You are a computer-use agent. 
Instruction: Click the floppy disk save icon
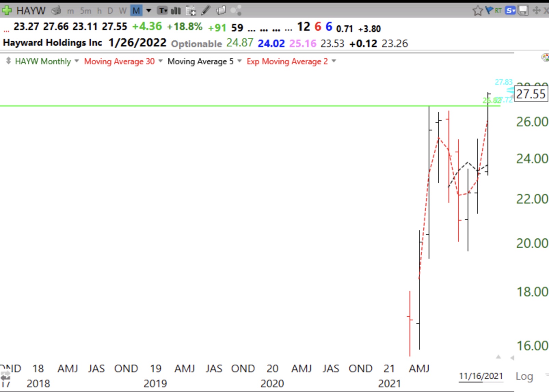coord(523,11)
